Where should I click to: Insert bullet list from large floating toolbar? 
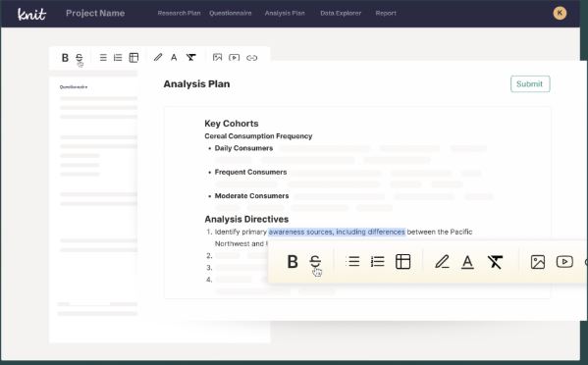click(352, 262)
